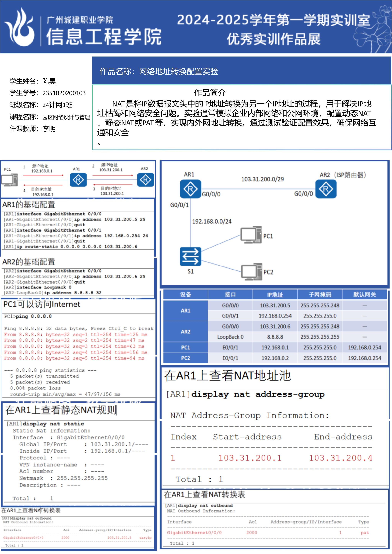This screenshot has height=554, width=392.
Task: Click the AR1 router icon in topology
Action: (x=190, y=189)
